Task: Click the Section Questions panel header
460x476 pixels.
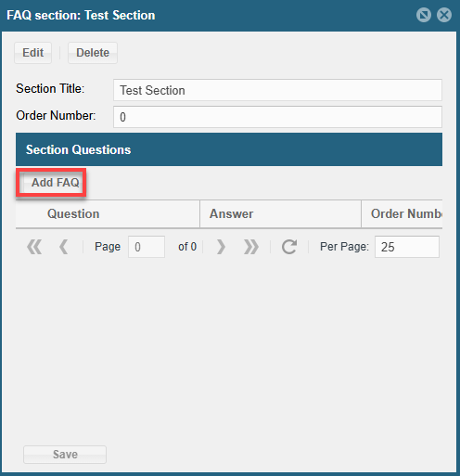Action: coord(229,149)
